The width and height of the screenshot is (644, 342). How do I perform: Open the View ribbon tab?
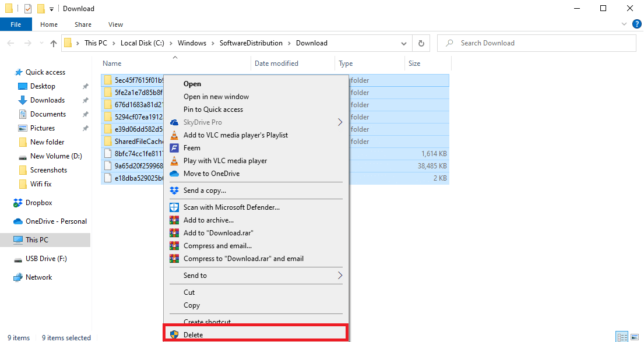(x=115, y=24)
